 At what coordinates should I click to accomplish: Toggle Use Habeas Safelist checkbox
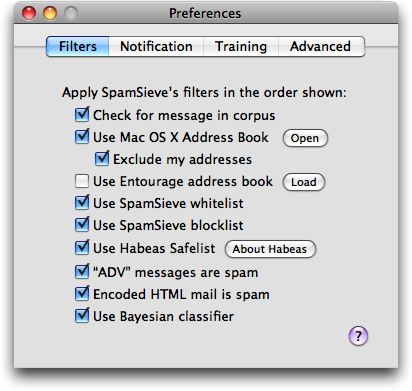(x=82, y=248)
